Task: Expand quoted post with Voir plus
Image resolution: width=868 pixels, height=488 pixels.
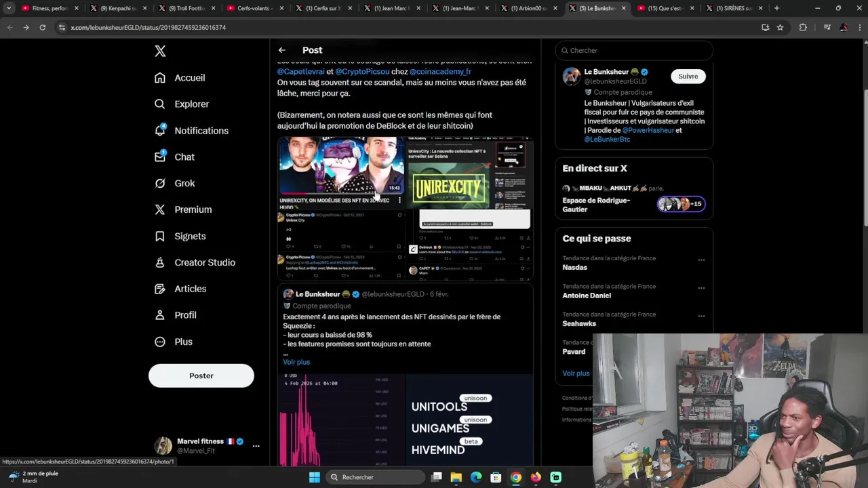Action: 296,362
